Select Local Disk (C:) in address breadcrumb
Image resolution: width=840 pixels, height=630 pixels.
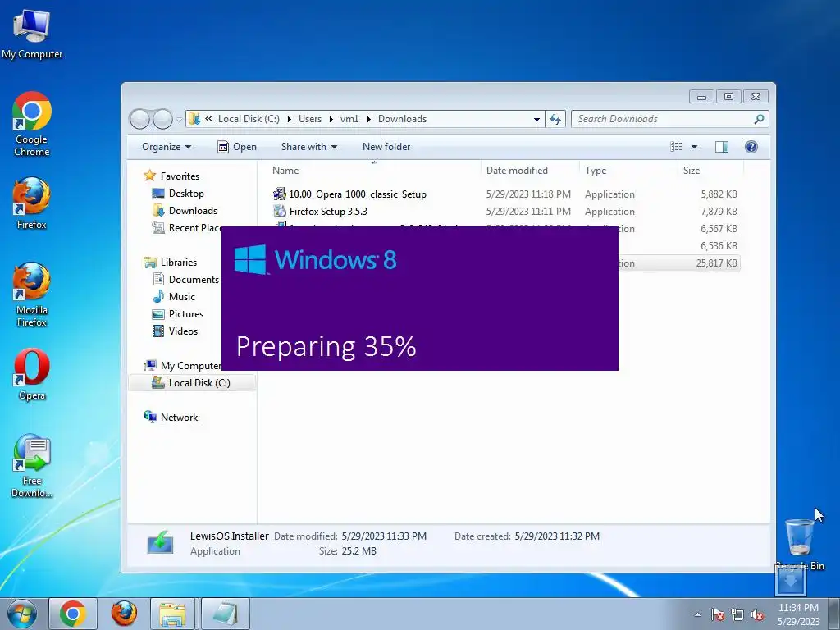click(249, 119)
